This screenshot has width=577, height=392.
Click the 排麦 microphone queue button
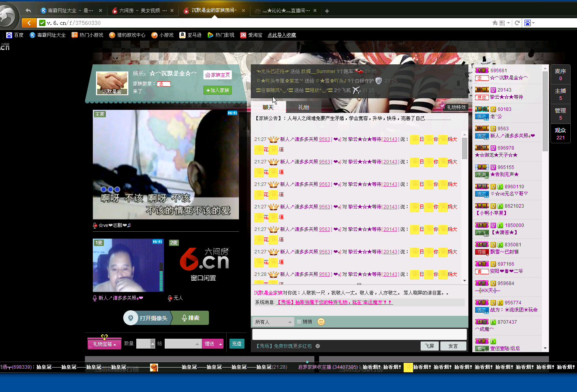click(191, 318)
